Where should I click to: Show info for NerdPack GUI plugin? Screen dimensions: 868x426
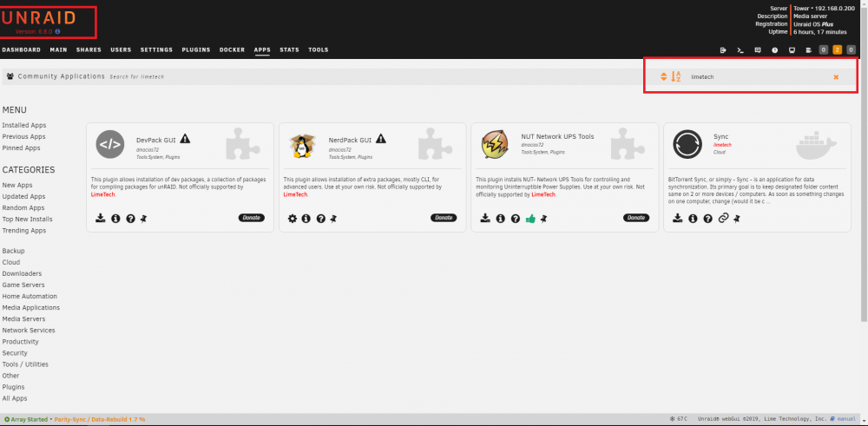click(x=306, y=219)
